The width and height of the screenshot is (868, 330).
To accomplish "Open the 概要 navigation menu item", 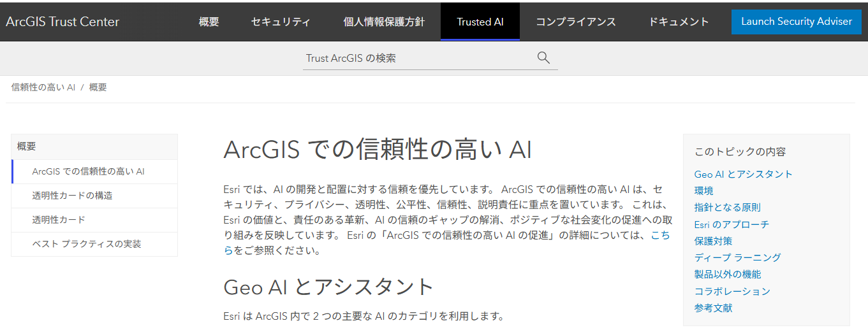I will click(x=209, y=22).
